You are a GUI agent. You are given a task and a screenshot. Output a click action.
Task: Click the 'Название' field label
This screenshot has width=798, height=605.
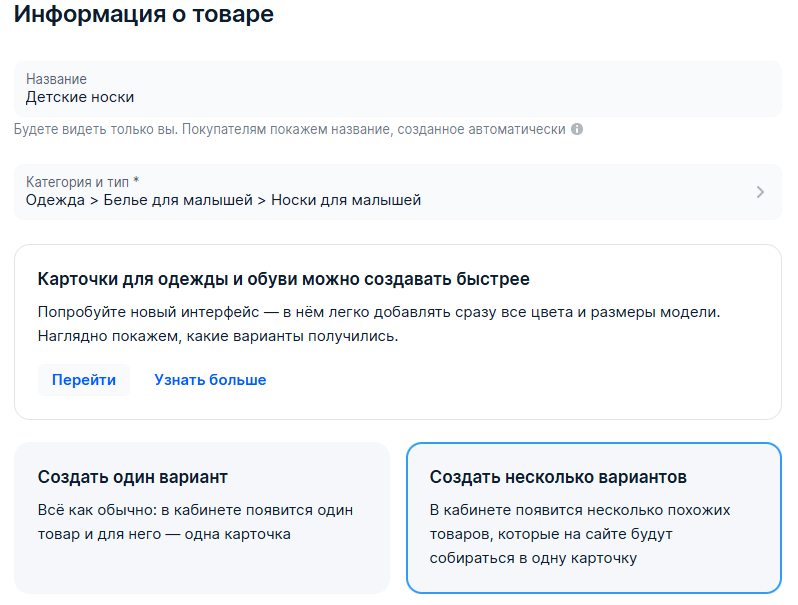click(56, 79)
